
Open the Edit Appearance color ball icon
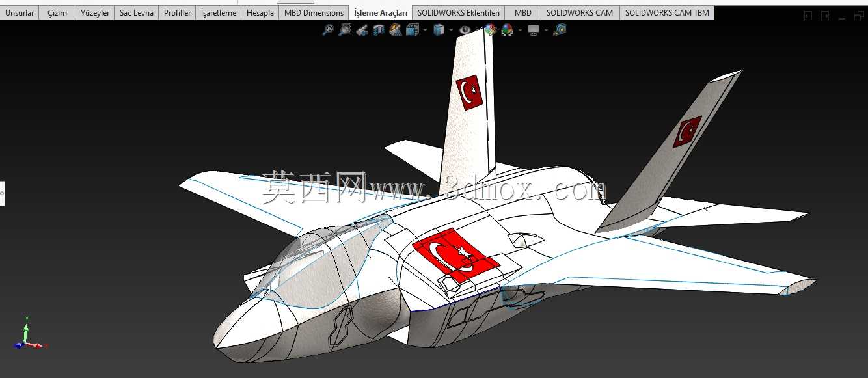pos(491,30)
